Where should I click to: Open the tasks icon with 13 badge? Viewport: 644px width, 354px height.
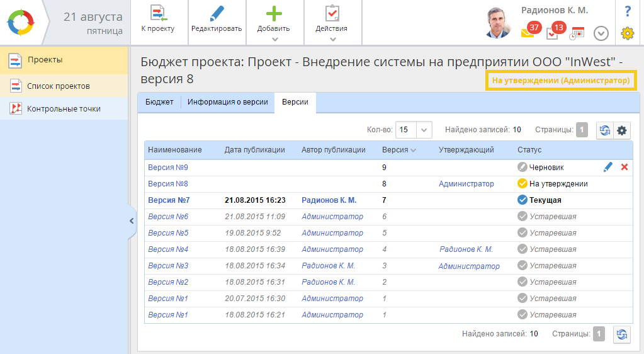[553, 33]
